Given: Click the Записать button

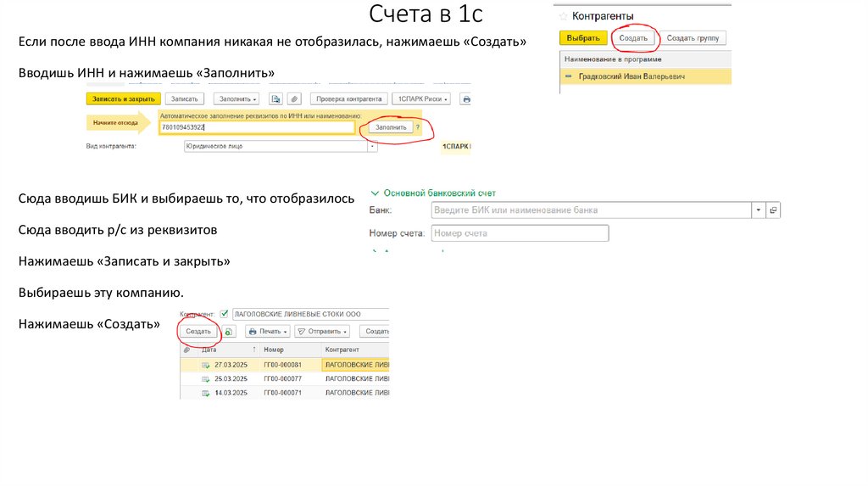Looking at the screenshot, I should 184,99.
